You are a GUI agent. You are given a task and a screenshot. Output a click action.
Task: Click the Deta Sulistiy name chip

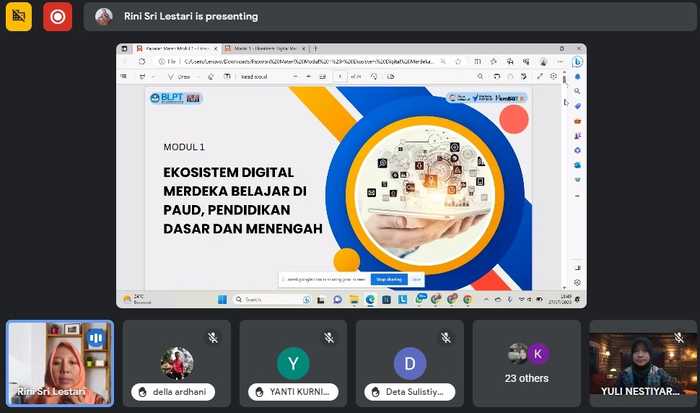point(410,392)
